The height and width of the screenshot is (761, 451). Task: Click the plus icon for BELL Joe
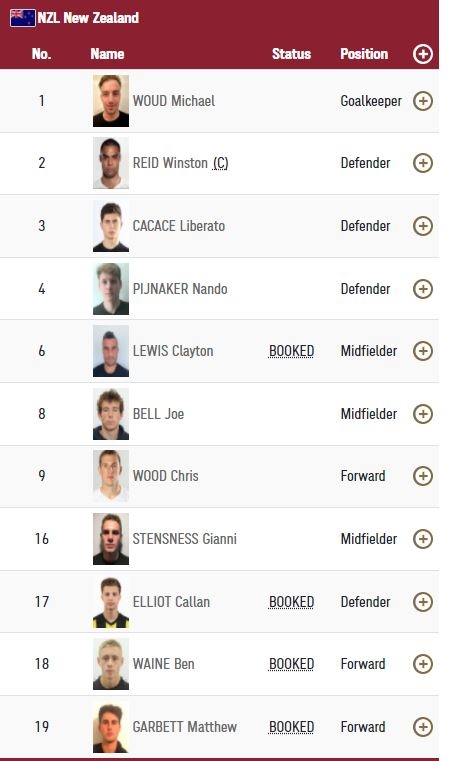pyautogui.click(x=422, y=414)
